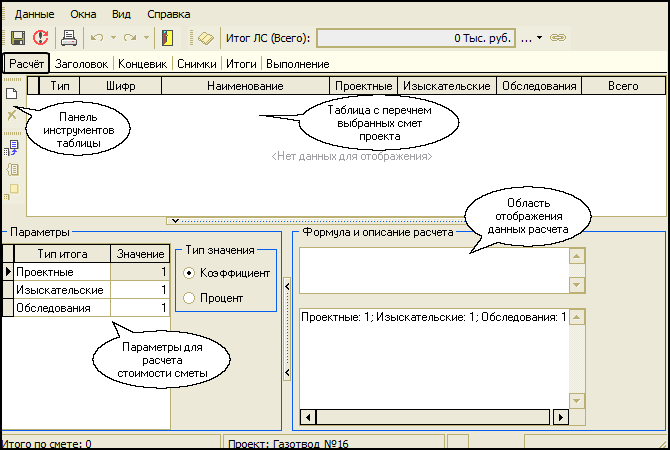Click the exit door icon
Image resolution: width=670 pixels, height=450 pixels.
coord(167,38)
